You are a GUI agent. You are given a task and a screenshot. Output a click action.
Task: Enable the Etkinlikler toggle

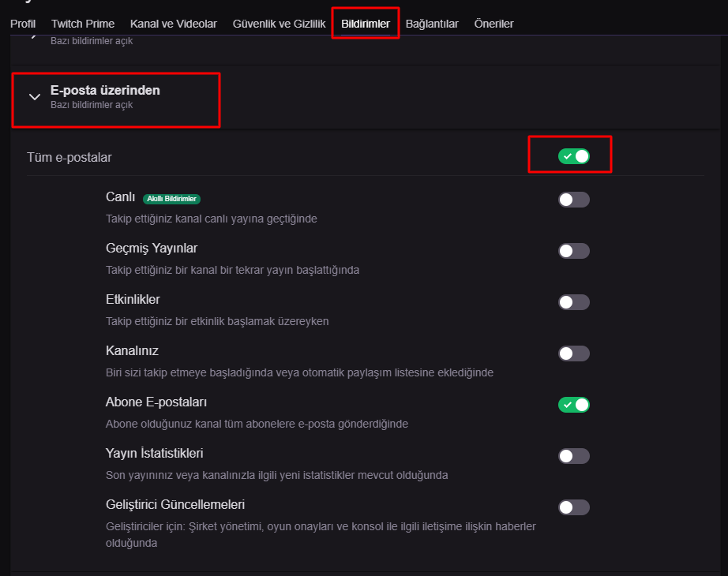point(574,302)
